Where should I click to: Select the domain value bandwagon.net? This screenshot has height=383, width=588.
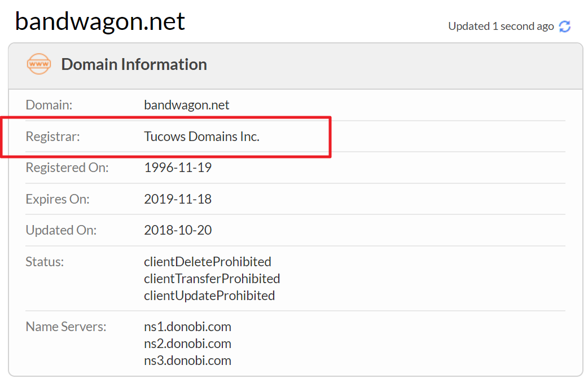pyautogui.click(x=187, y=105)
